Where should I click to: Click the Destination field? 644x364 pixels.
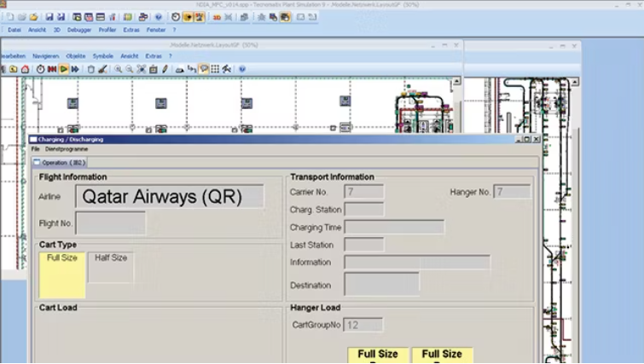point(381,284)
